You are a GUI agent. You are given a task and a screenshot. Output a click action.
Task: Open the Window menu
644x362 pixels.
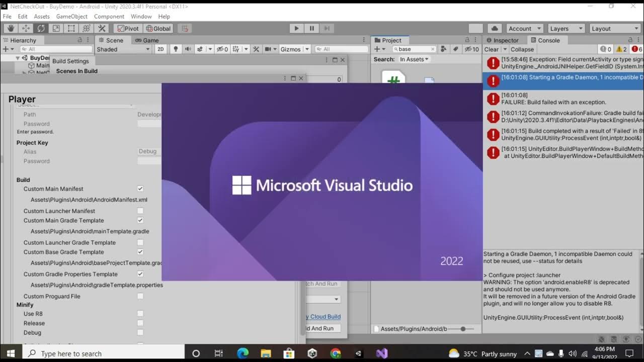pyautogui.click(x=141, y=17)
